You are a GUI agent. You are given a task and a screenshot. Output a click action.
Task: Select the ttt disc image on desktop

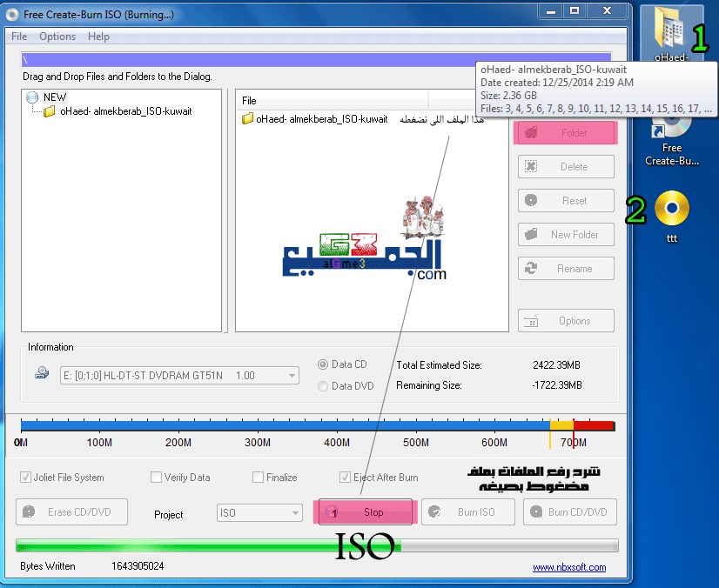coord(672,209)
